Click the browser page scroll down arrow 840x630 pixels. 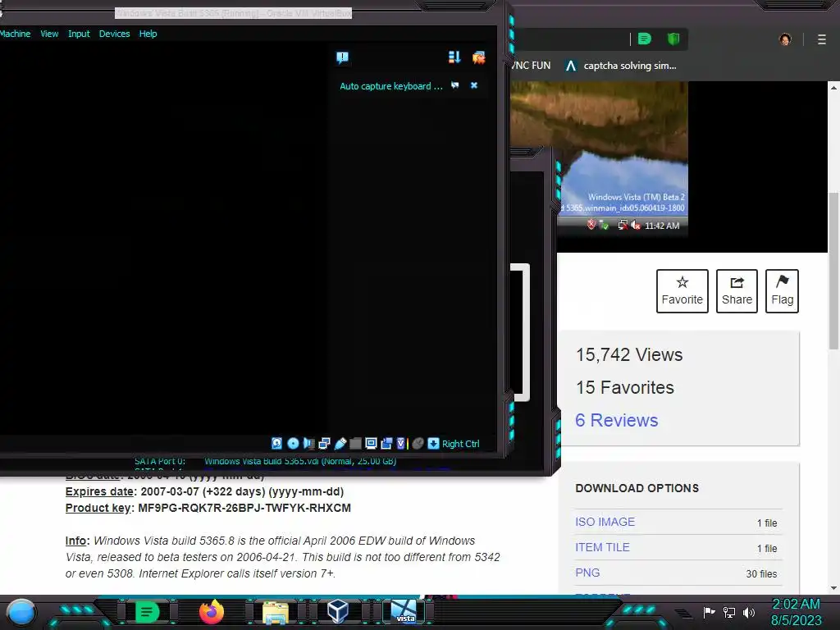pos(833,587)
